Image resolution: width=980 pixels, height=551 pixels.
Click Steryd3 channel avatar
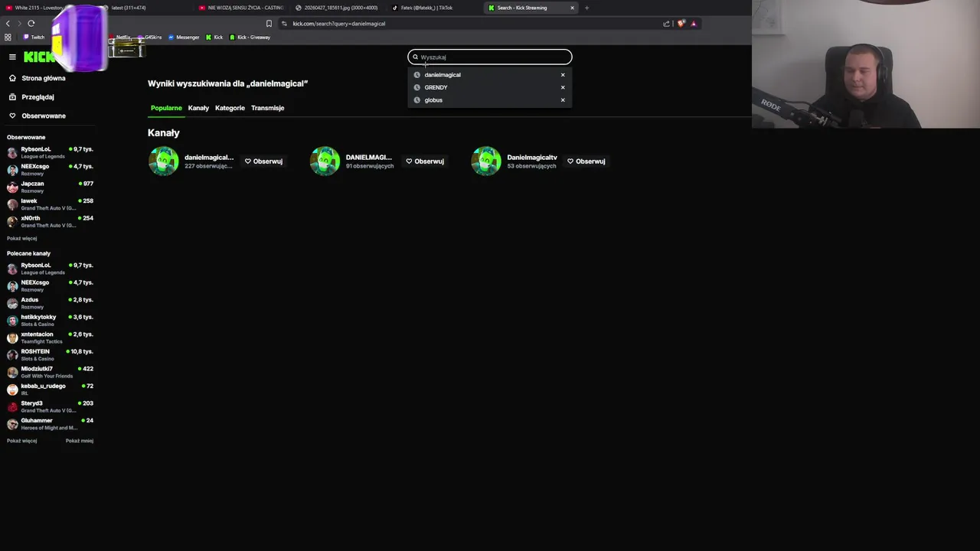pyautogui.click(x=12, y=406)
